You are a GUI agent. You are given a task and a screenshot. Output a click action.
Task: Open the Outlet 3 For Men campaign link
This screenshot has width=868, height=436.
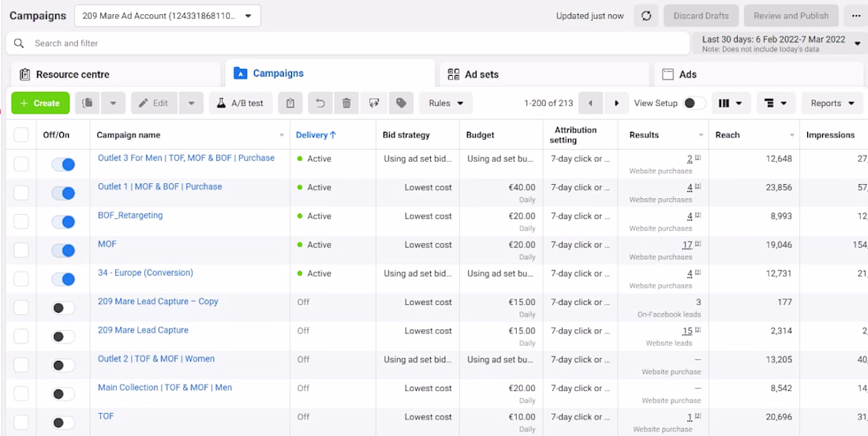point(186,158)
